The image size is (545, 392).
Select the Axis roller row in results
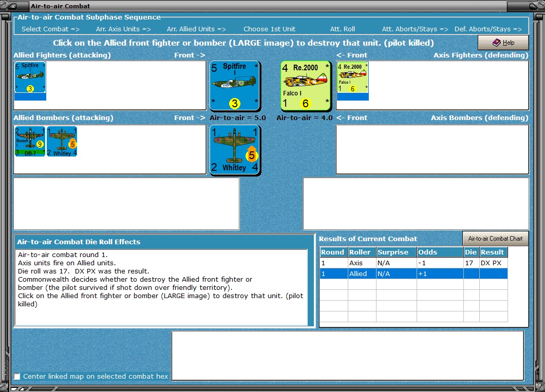(414, 263)
